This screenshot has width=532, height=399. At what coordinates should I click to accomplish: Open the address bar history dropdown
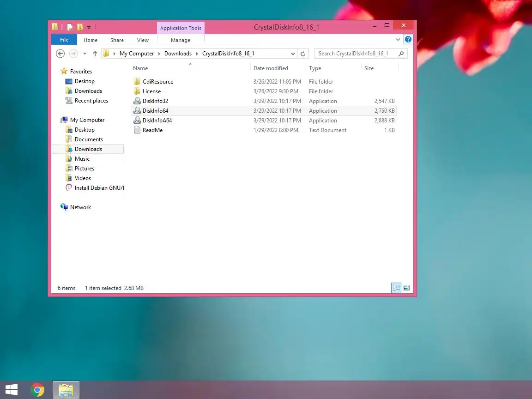pyautogui.click(x=293, y=54)
